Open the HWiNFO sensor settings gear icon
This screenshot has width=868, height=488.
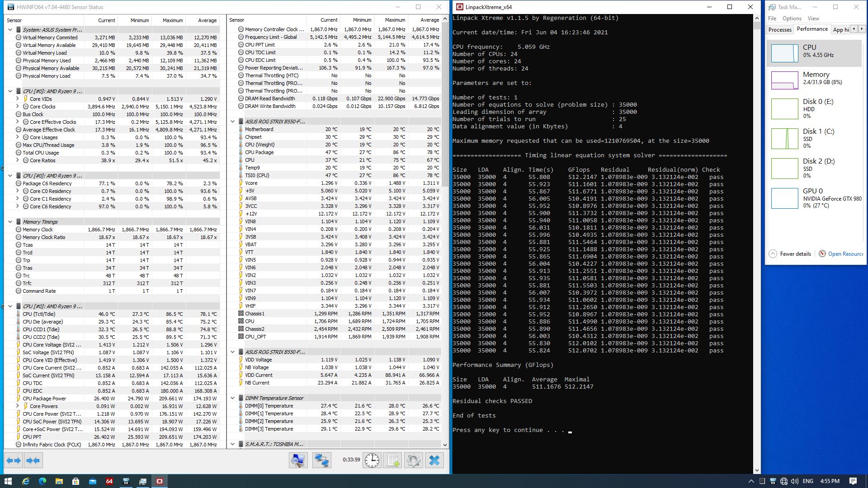tap(413, 460)
